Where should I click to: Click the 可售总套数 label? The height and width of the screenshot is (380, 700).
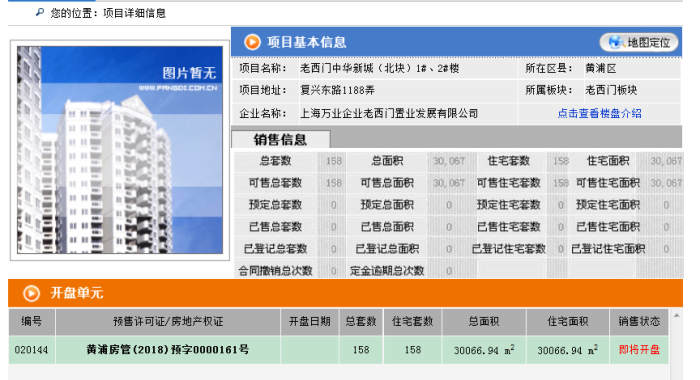click(x=275, y=183)
